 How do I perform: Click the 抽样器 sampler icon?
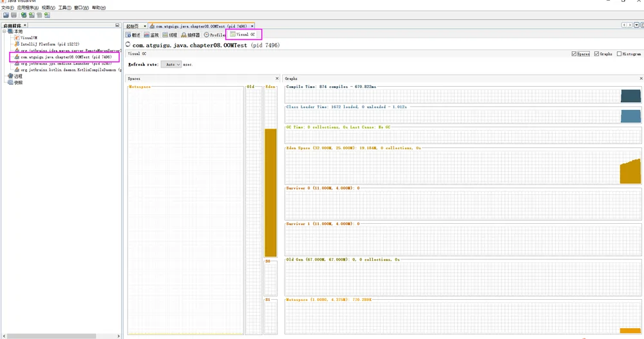tap(184, 35)
